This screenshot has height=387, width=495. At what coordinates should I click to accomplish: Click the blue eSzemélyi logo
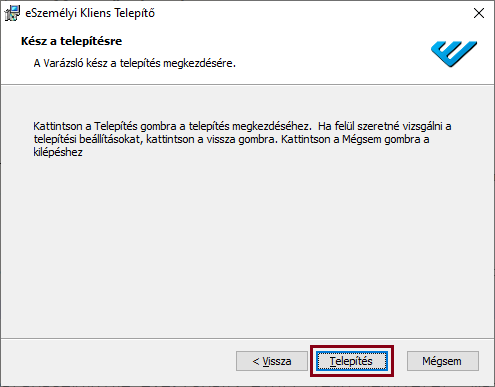454,53
